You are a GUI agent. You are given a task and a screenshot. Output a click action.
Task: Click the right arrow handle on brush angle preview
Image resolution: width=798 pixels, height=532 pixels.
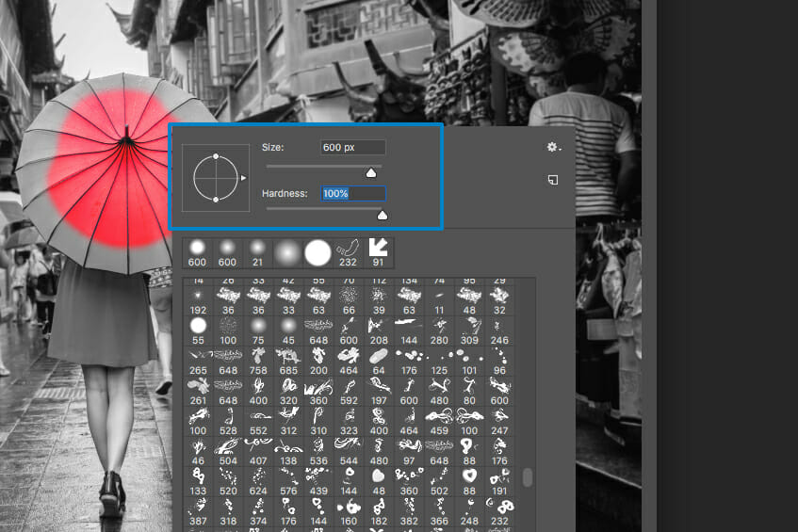[x=243, y=177]
